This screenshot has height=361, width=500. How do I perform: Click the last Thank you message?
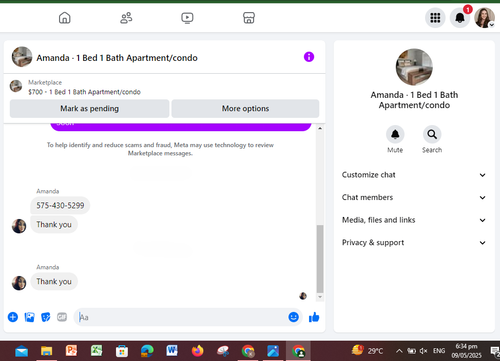pyautogui.click(x=54, y=282)
